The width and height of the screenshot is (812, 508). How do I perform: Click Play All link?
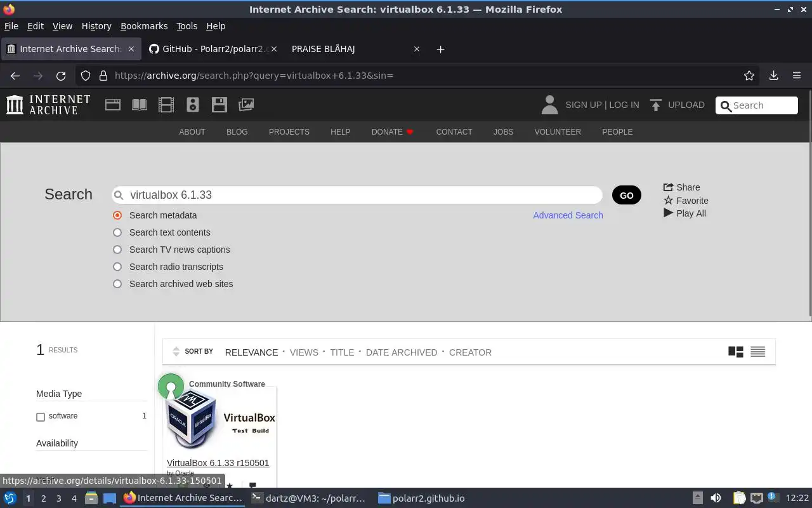click(684, 213)
